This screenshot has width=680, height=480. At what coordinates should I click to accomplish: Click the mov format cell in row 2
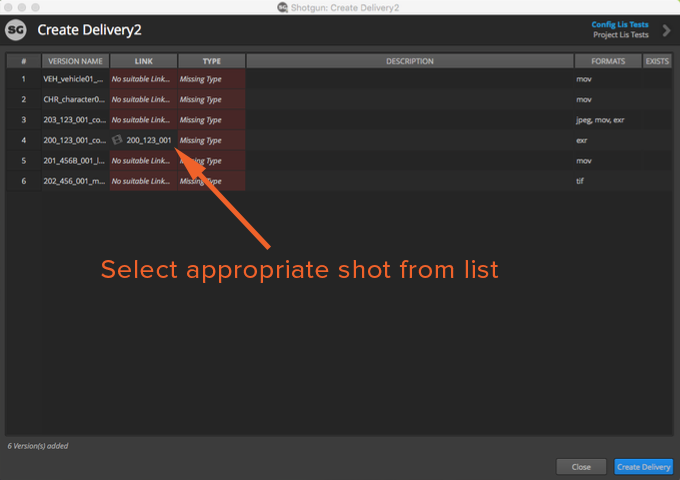(x=608, y=99)
